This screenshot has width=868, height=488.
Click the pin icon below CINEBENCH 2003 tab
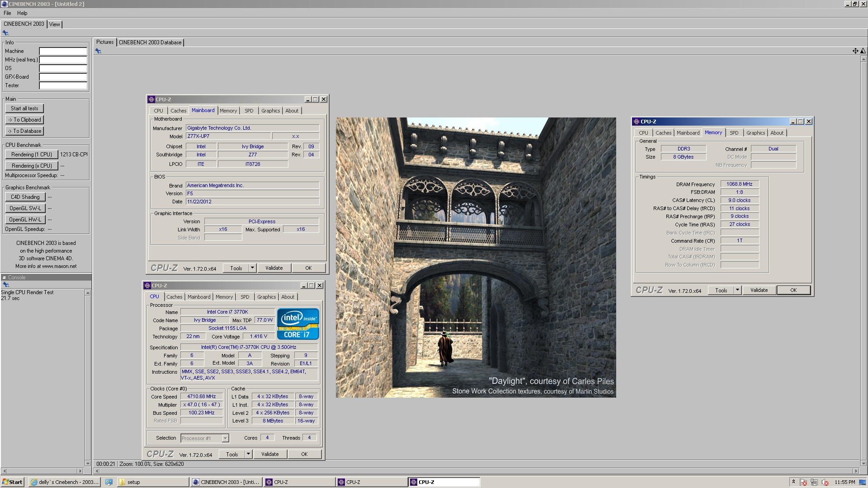[5, 33]
